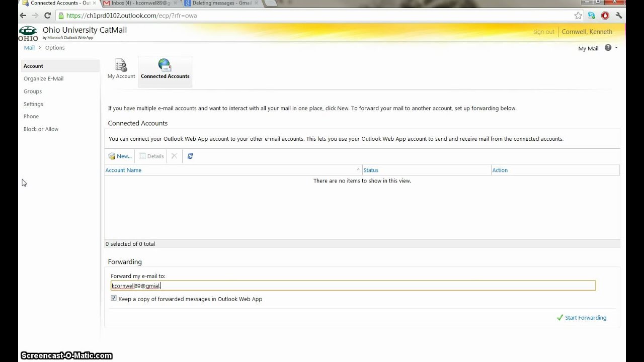Click the Ohio University logo
Image resolution: width=644 pixels, height=362 pixels.
[x=28, y=33]
